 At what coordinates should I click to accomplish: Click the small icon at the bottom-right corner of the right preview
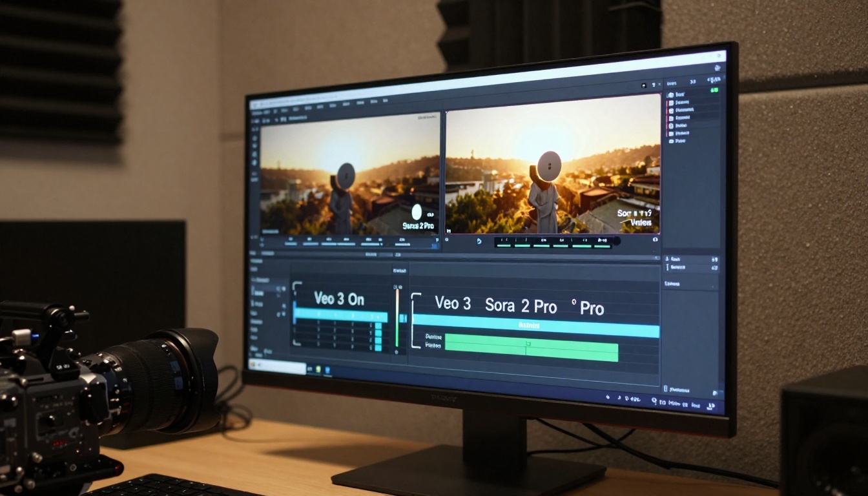click(656, 240)
